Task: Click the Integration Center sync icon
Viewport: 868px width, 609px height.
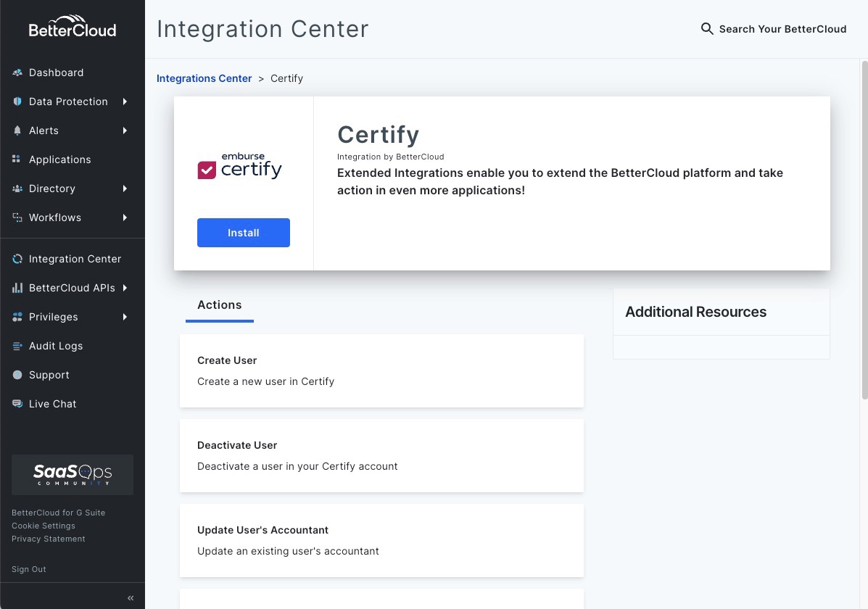Action: (x=17, y=259)
